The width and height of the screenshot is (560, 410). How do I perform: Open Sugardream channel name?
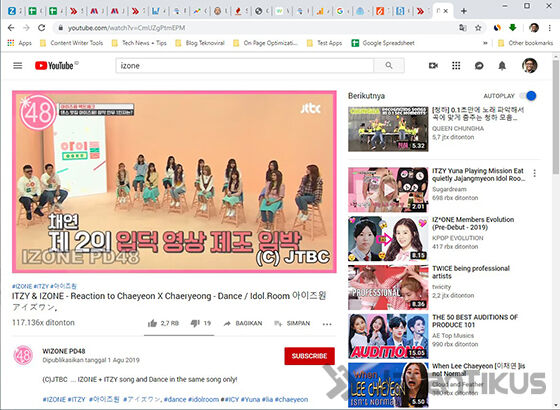(449, 189)
